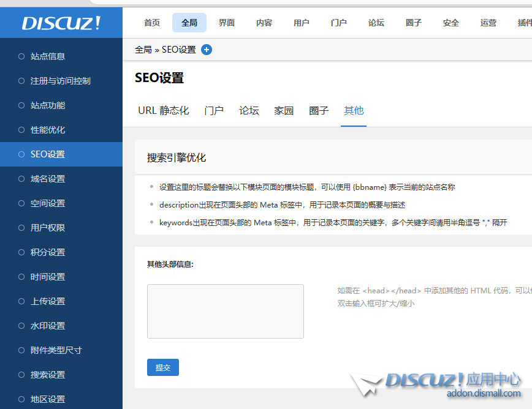Open the 门户 top menu
This screenshot has height=409, width=532.
[338, 23]
